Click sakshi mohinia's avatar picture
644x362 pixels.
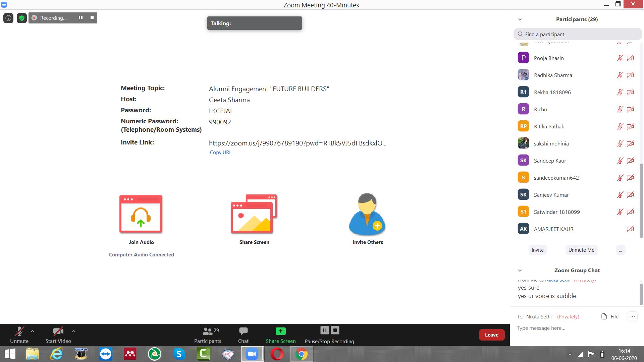(x=523, y=143)
